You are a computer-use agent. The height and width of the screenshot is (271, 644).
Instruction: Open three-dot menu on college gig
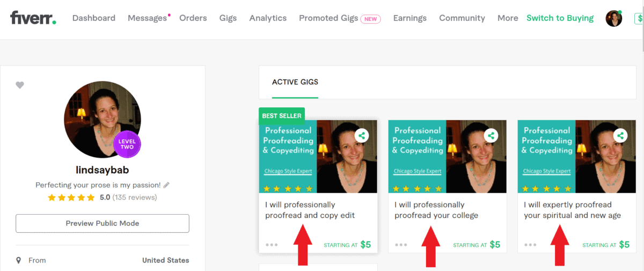pyautogui.click(x=401, y=245)
